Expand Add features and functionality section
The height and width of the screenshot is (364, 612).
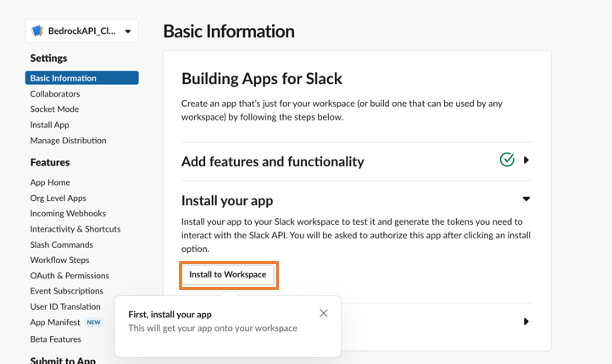[x=526, y=160]
